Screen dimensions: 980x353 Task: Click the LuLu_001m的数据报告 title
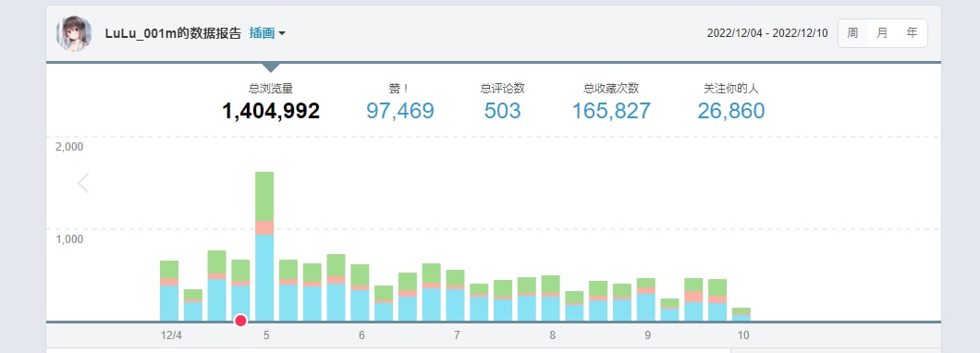coord(173,34)
